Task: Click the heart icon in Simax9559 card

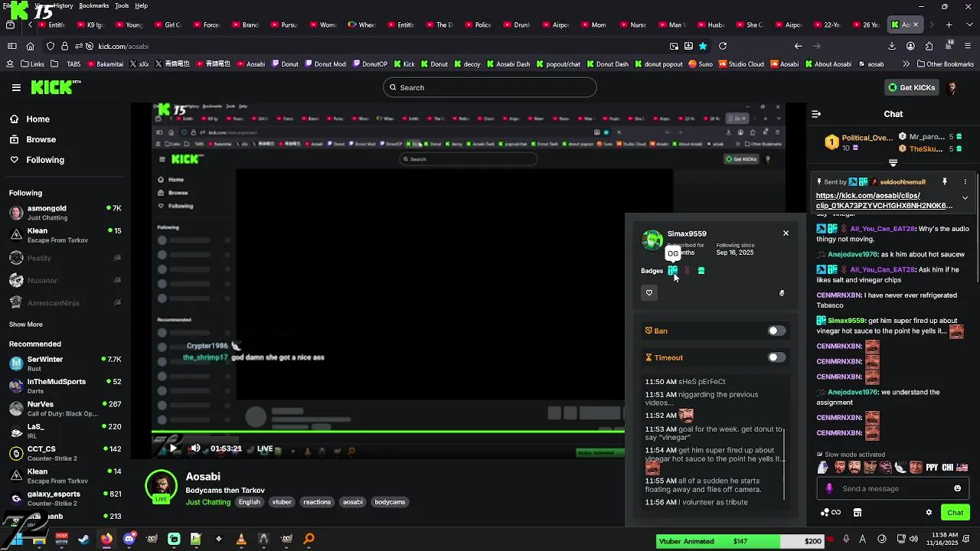Action: 649,292
